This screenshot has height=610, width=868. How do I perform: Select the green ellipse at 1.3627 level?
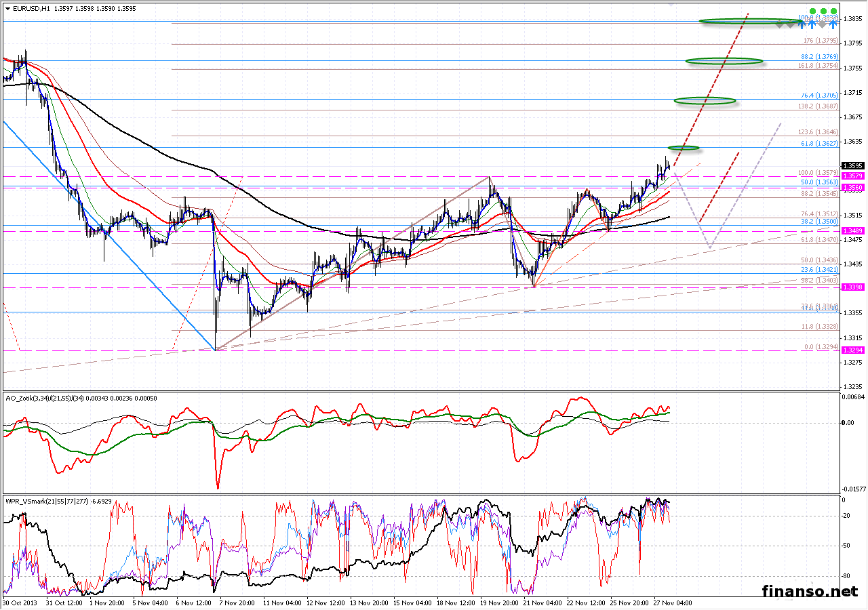pyautogui.click(x=683, y=148)
